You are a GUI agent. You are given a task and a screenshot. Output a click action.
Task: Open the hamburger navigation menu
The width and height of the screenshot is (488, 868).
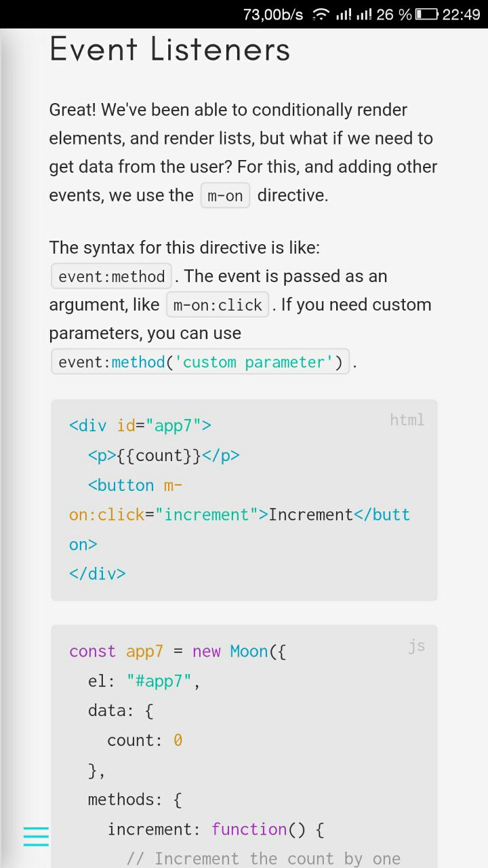tap(36, 836)
